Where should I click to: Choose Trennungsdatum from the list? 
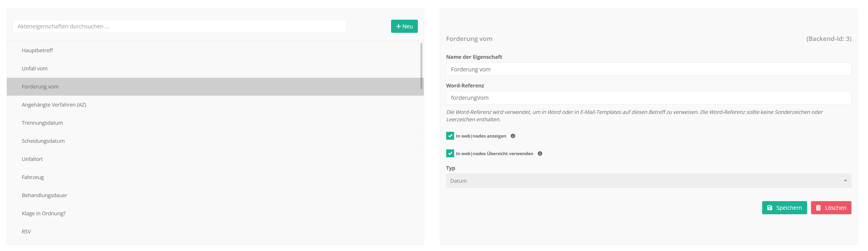pyautogui.click(x=43, y=123)
